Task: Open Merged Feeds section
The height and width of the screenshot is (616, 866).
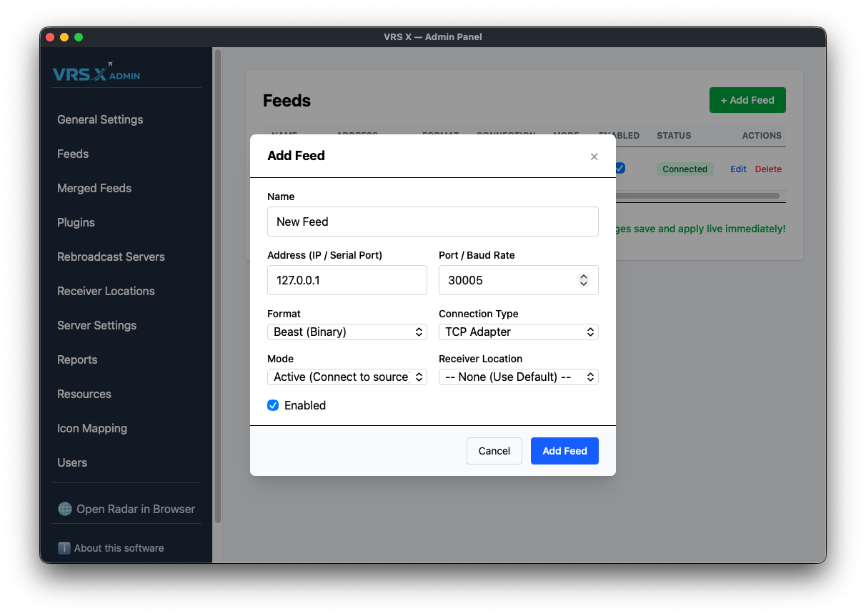Action: point(94,188)
